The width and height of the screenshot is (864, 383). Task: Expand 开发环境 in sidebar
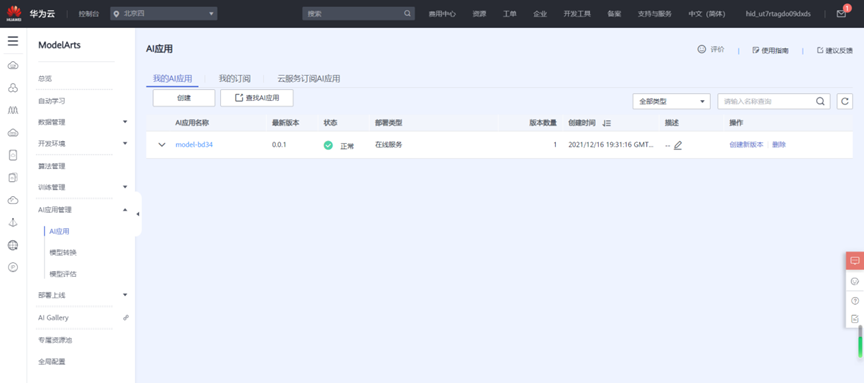point(125,143)
